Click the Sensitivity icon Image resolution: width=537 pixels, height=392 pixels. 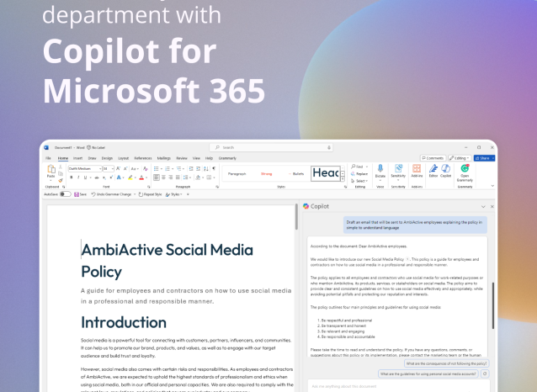point(398,170)
